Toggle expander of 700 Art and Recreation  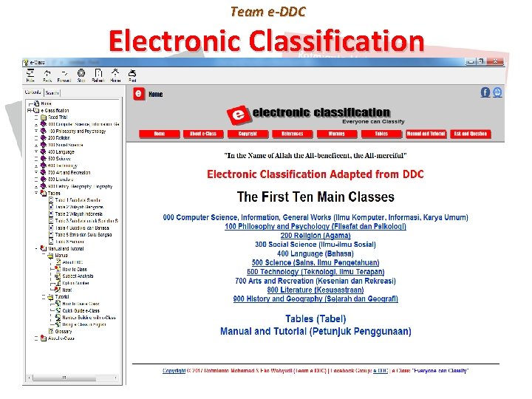pyautogui.click(x=36, y=172)
